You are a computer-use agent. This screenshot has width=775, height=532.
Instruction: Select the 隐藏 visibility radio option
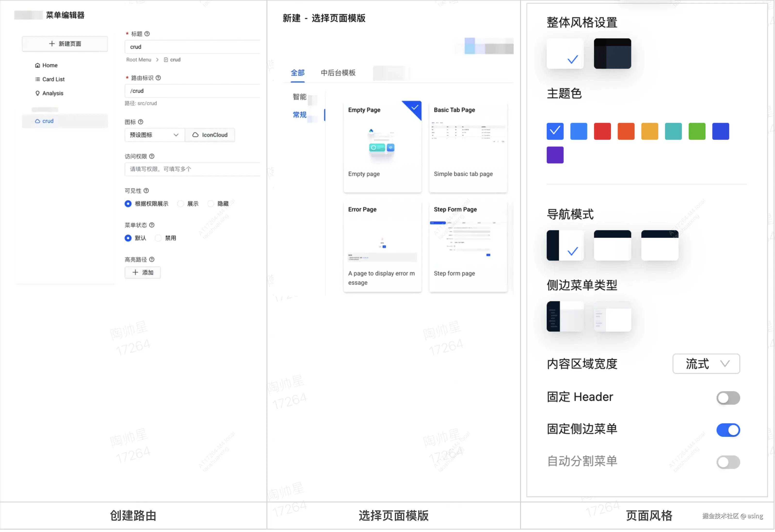pyautogui.click(x=211, y=203)
